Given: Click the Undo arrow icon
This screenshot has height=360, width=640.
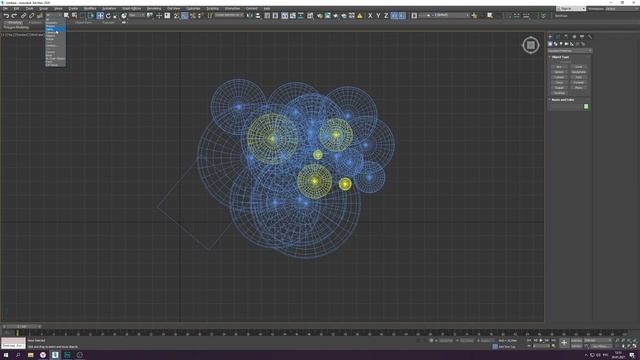Looking at the screenshot, I should tap(6, 16).
